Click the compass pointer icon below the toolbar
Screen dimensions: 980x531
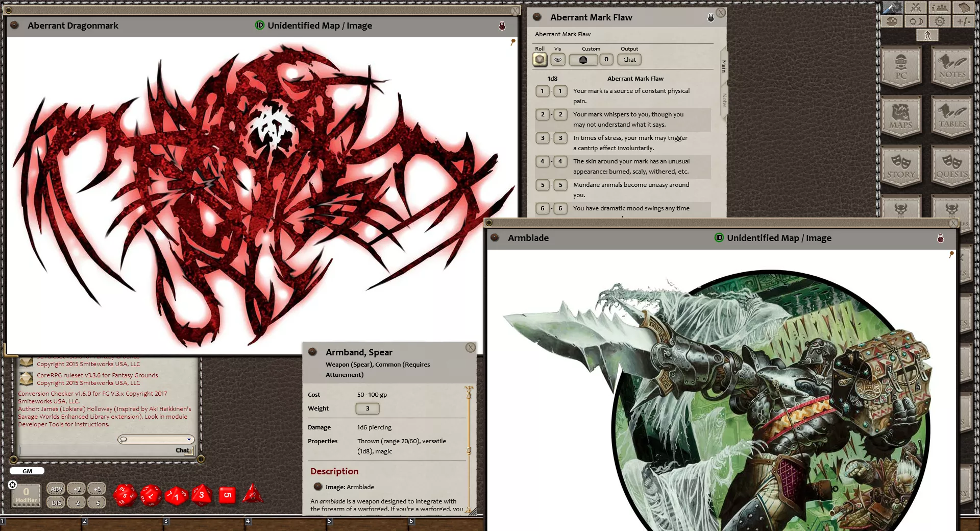[927, 35]
